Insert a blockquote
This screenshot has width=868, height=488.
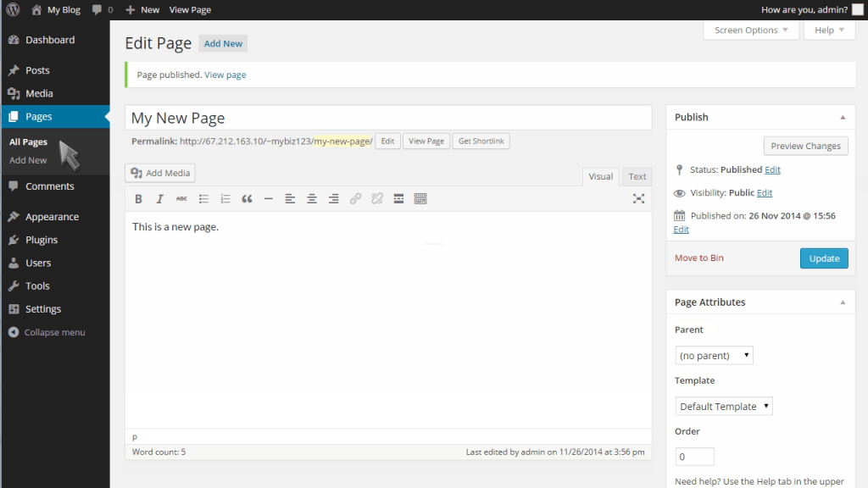click(x=247, y=198)
